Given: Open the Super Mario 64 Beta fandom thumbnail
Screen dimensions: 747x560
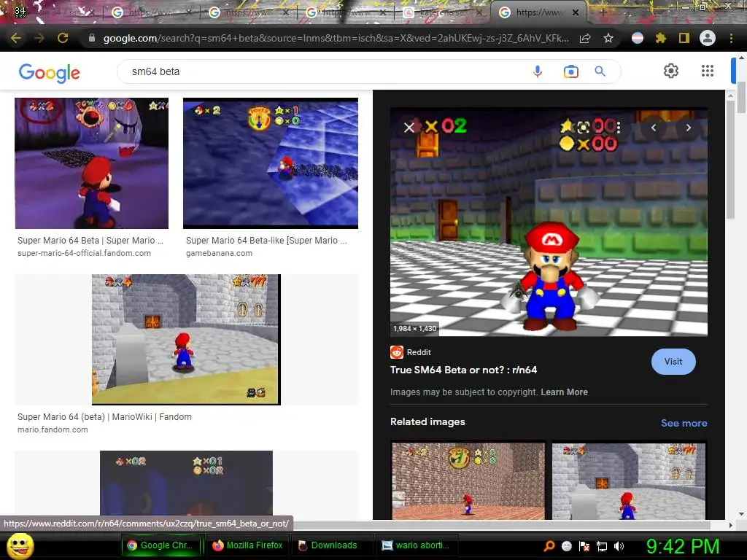Looking at the screenshot, I should (x=91, y=163).
